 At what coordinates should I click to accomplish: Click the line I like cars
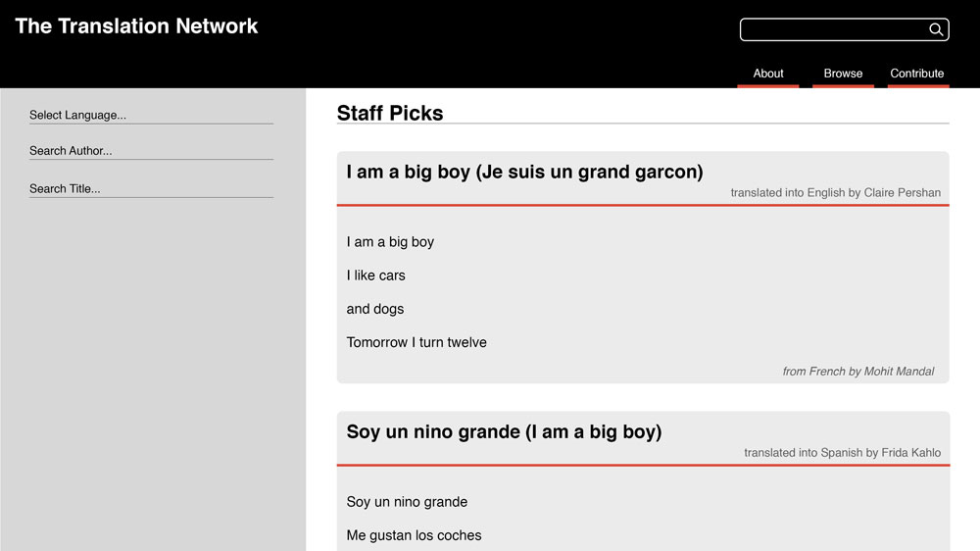375,275
